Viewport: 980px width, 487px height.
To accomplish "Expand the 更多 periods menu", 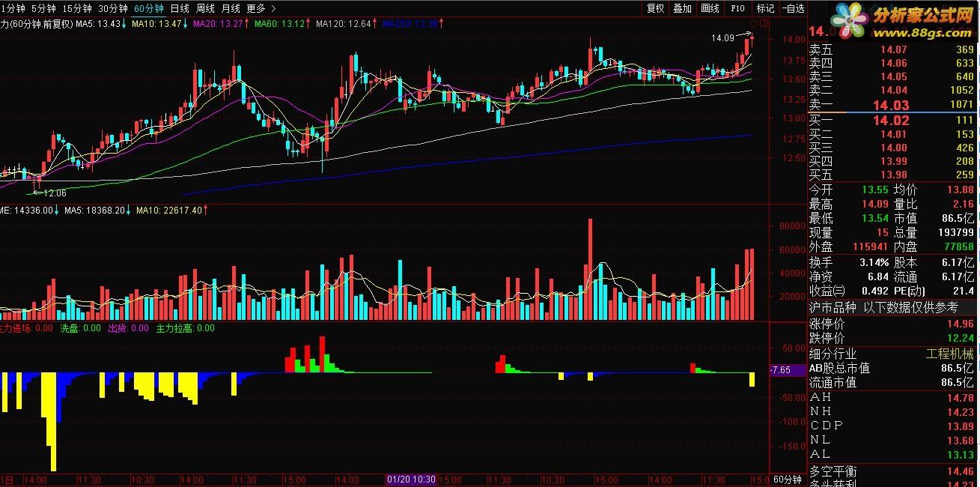I will click(261, 8).
